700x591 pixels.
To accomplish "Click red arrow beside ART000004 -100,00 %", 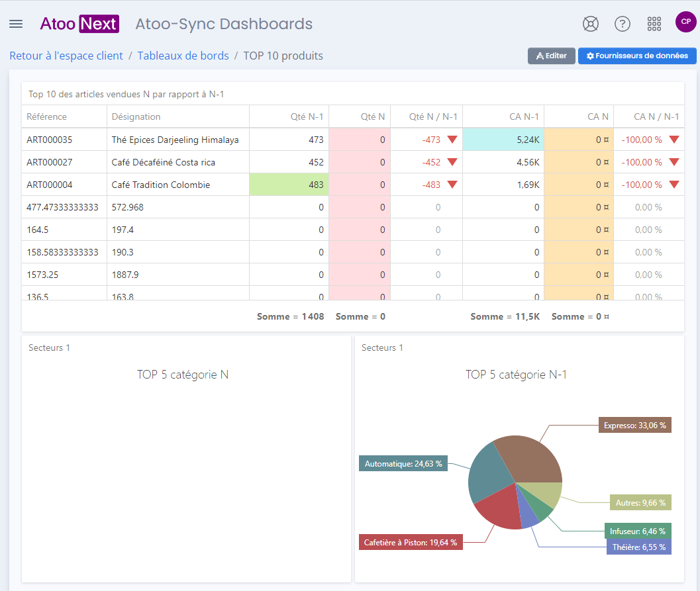I will tap(674, 185).
